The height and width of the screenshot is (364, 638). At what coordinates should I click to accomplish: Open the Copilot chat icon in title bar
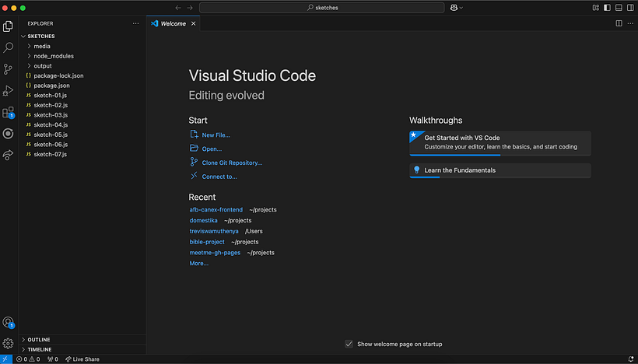coord(454,8)
